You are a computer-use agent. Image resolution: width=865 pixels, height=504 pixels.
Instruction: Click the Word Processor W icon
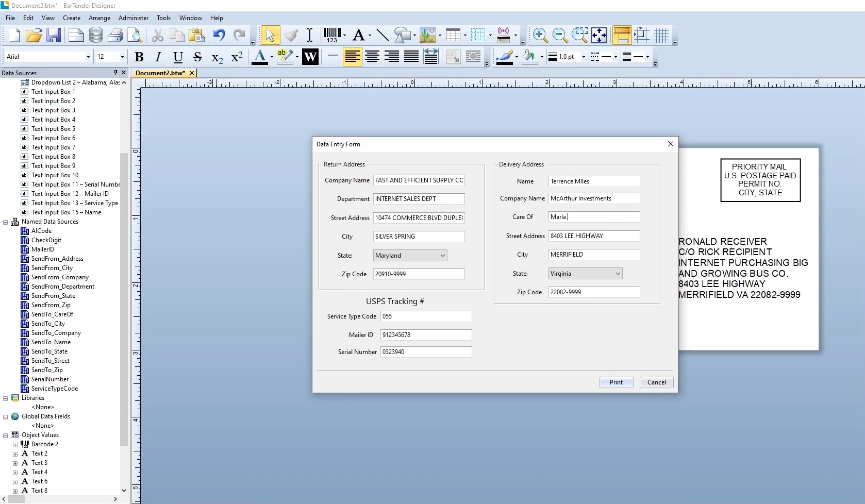(x=310, y=57)
